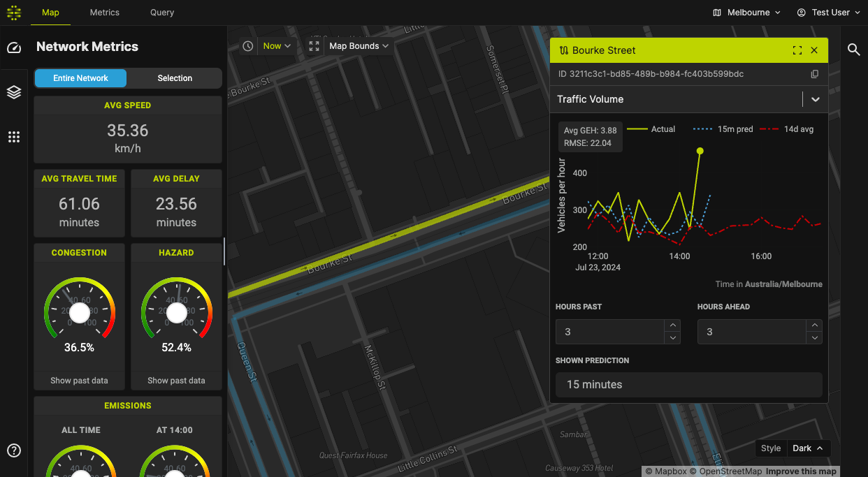This screenshot has width=868, height=477.
Task: Open the apps grid icon in sidebar
Action: 14,137
